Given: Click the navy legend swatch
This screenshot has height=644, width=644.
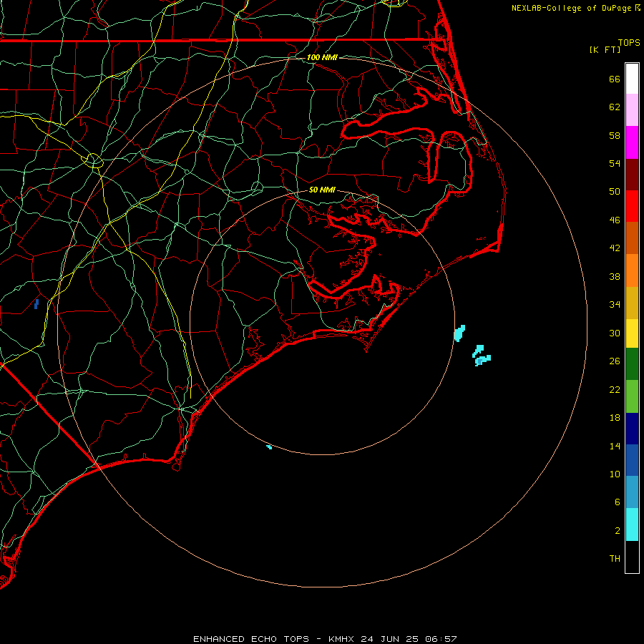Looking at the screenshot, I should tap(632, 429).
